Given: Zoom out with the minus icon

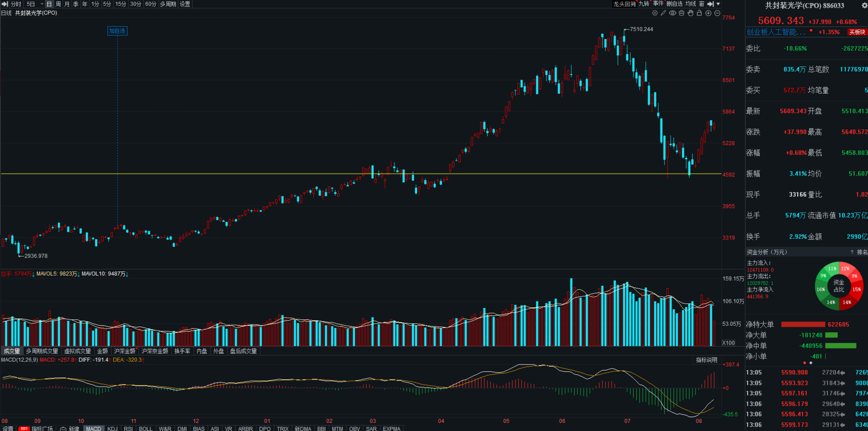Looking at the screenshot, I should pos(717,13).
